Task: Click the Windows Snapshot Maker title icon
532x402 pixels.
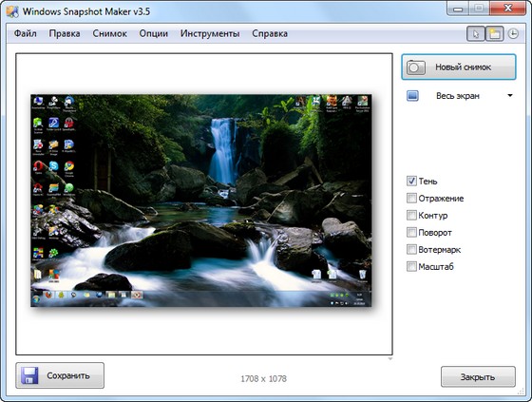Action: pyautogui.click(x=12, y=11)
